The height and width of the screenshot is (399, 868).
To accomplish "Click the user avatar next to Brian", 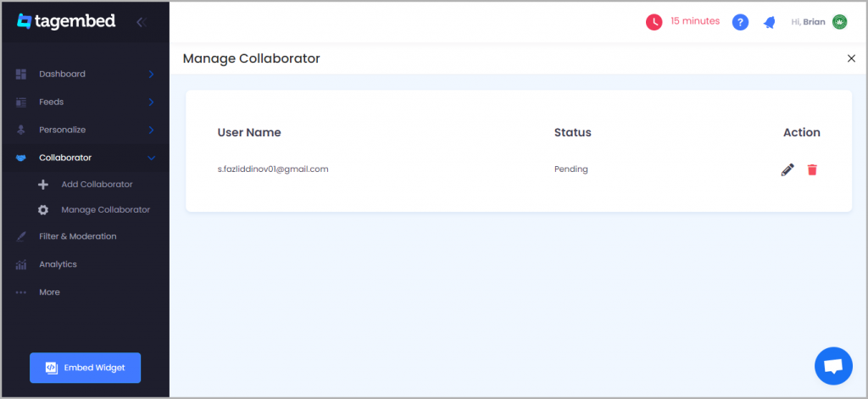I will [x=839, y=22].
